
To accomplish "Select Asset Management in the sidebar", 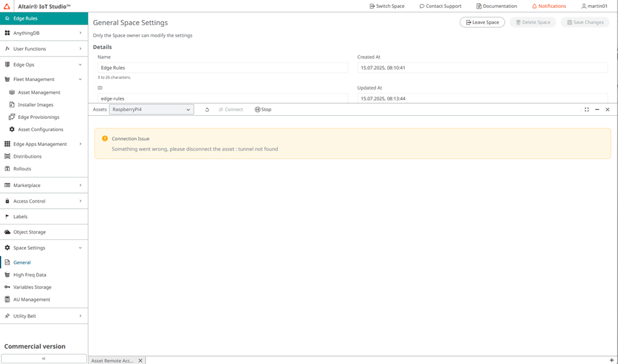I will coord(39,93).
